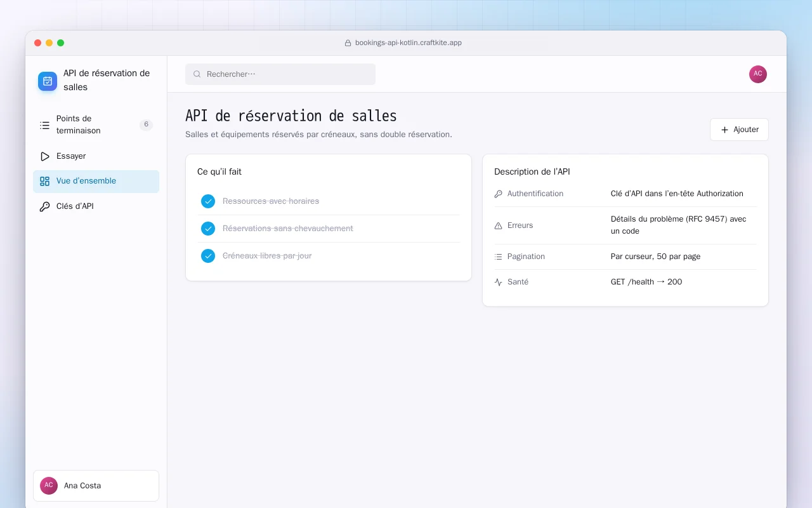Click the sidebar title API de réservation de salles
The image size is (812, 508).
point(107,81)
